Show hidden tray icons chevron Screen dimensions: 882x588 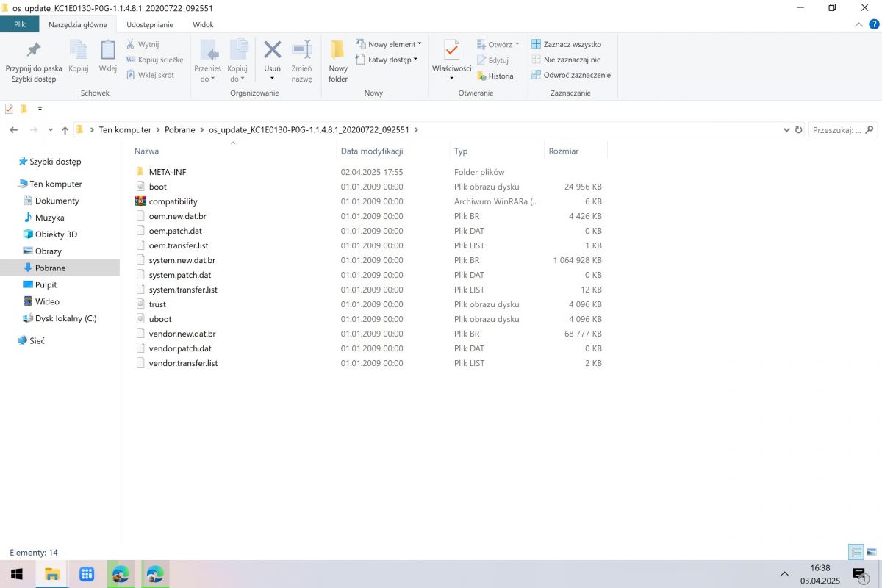785,574
